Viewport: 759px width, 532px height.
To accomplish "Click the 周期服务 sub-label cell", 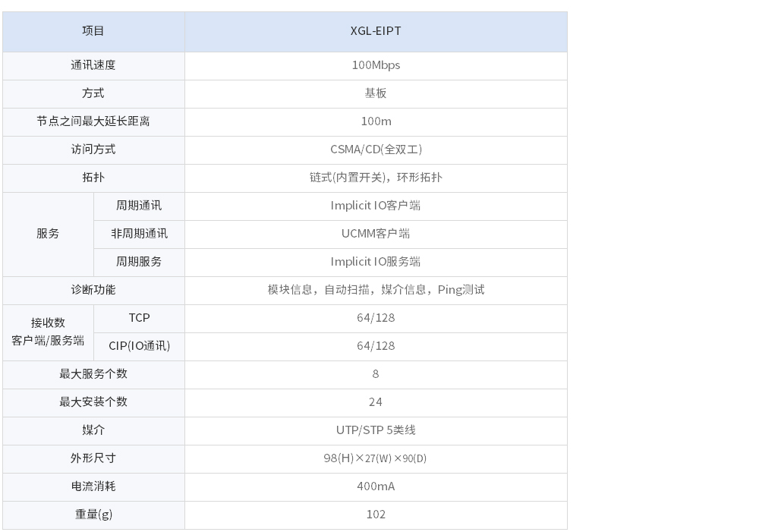I will tap(139, 262).
